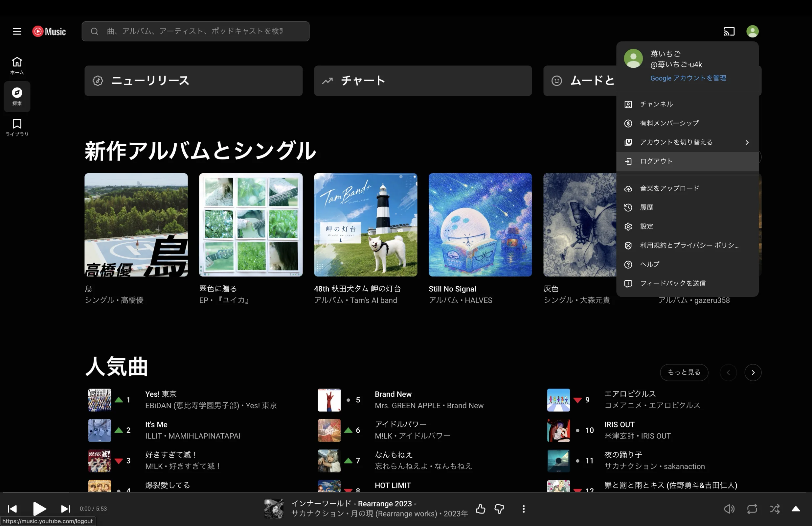The height and width of the screenshot is (526, 812).
Task: Click the search magnifier icon
Action: tap(95, 32)
